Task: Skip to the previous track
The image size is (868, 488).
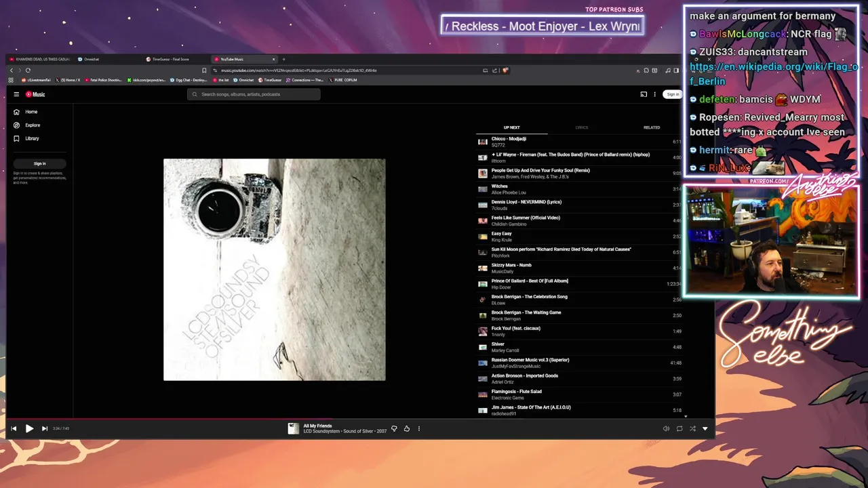Action: coord(14,428)
